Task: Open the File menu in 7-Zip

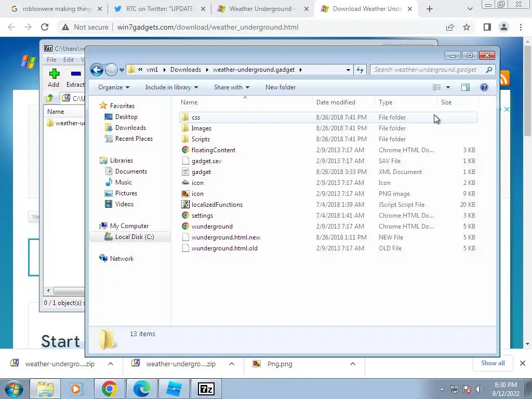Action: point(51,59)
